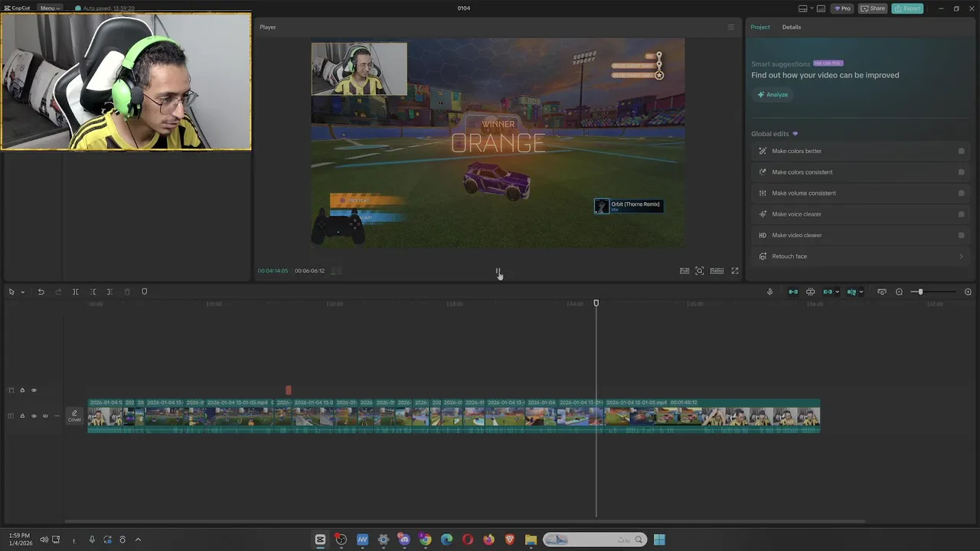Open File Explorer from the taskbar
Image resolution: width=980 pixels, height=551 pixels.
point(531,540)
